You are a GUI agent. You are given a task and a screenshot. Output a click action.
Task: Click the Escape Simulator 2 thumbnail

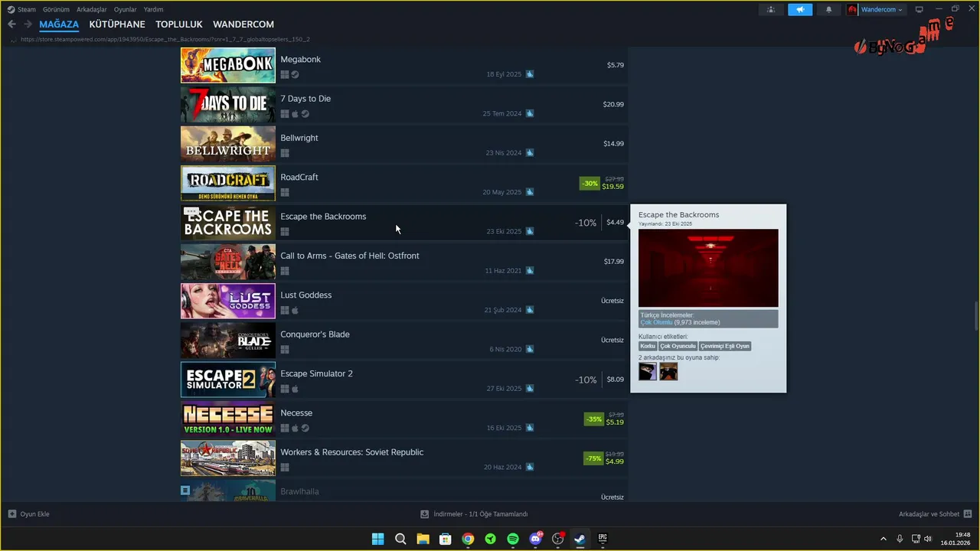pos(228,380)
